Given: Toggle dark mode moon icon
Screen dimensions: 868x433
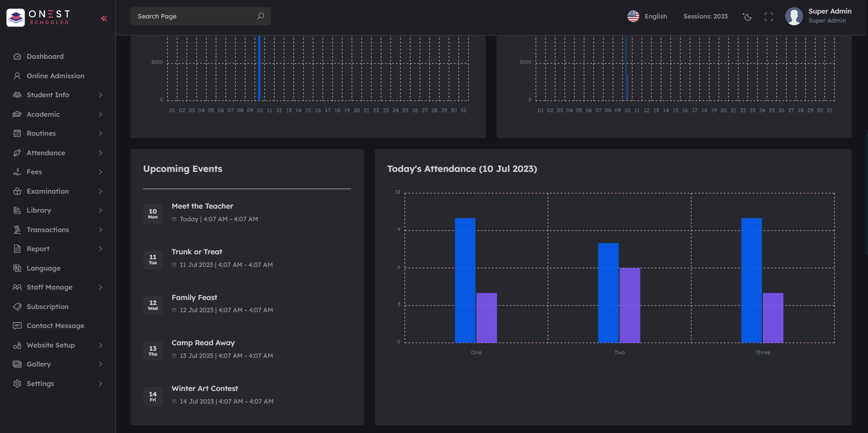Looking at the screenshot, I should coord(748,17).
